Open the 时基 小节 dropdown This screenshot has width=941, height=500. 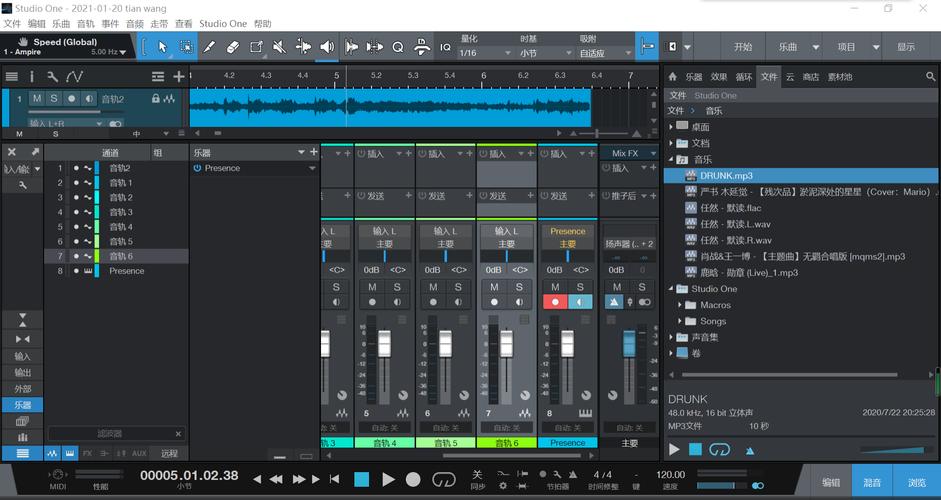click(x=546, y=53)
